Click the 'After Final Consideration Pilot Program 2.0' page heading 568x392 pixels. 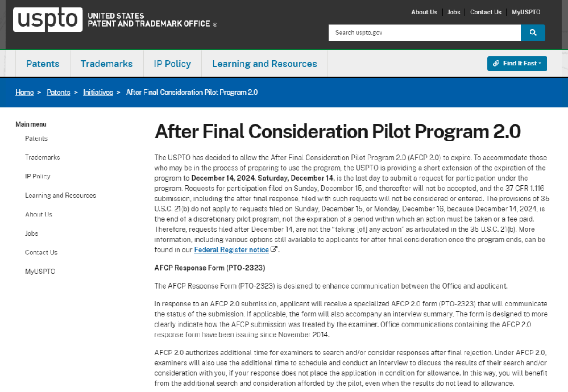click(338, 131)
